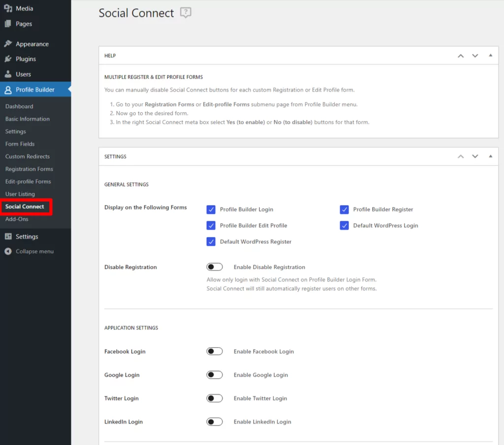The image size is (504, 445).
Task: Open Profile Builder Settings submenu
Action: click(x=15, y=131)
